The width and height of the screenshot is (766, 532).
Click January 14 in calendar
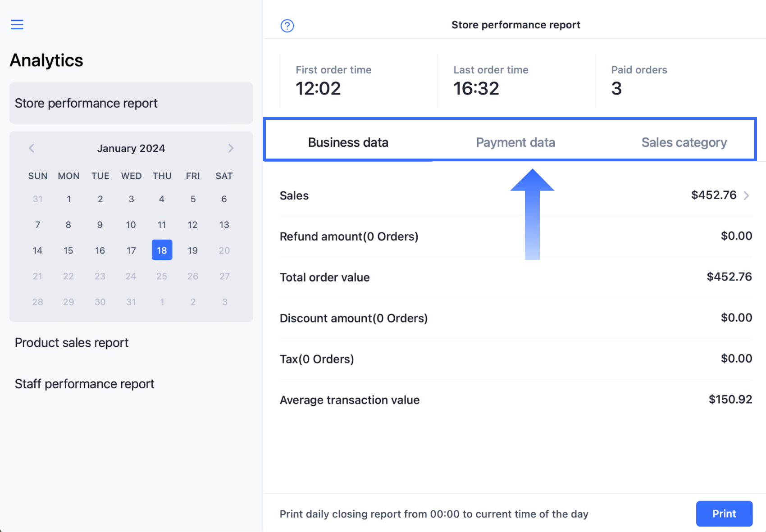(x=37, y=250)
